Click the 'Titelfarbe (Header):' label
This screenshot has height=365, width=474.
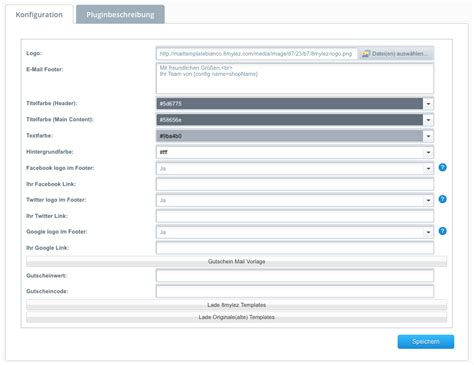coord(52,103)
